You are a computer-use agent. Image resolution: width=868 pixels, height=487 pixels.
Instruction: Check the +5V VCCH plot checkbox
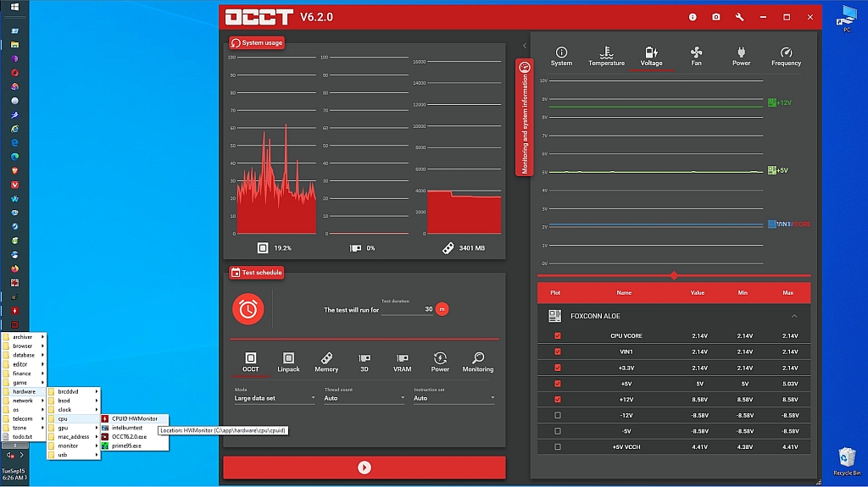[x=558, y=446]
